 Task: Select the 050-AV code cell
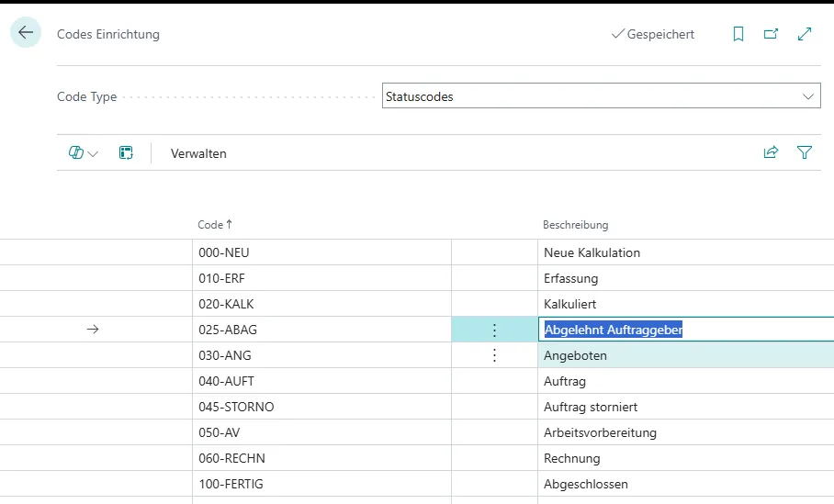coord(321,432)
